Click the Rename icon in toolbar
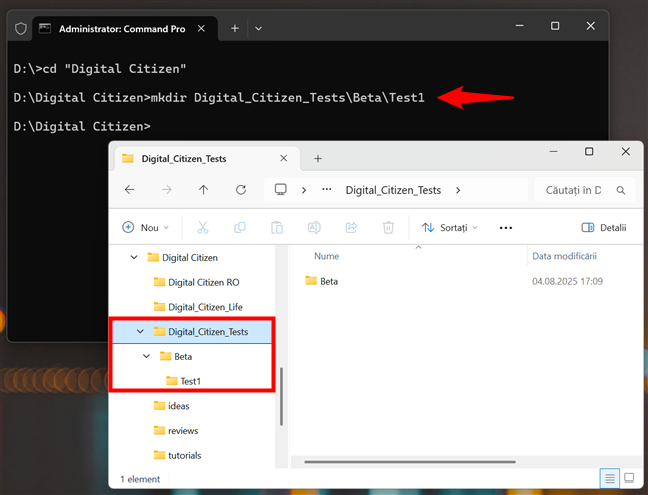The height and width of the screenshot is (495, 648). 314,228
